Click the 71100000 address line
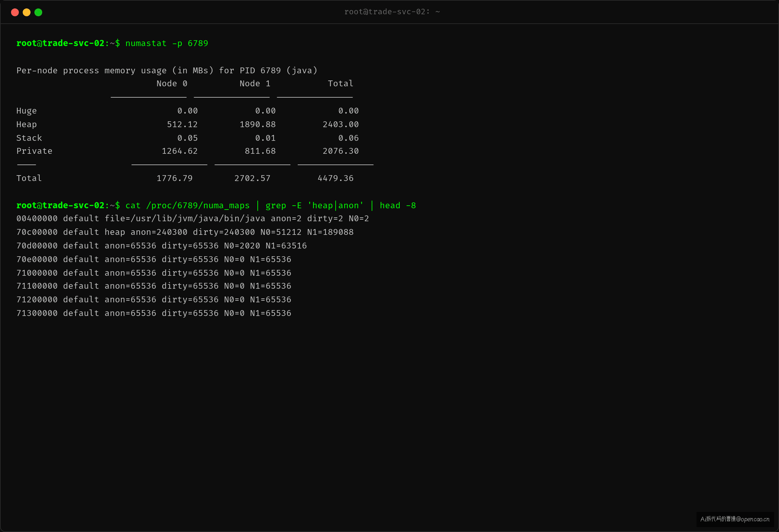Screen dimensions: 779x532 (154, 286)
